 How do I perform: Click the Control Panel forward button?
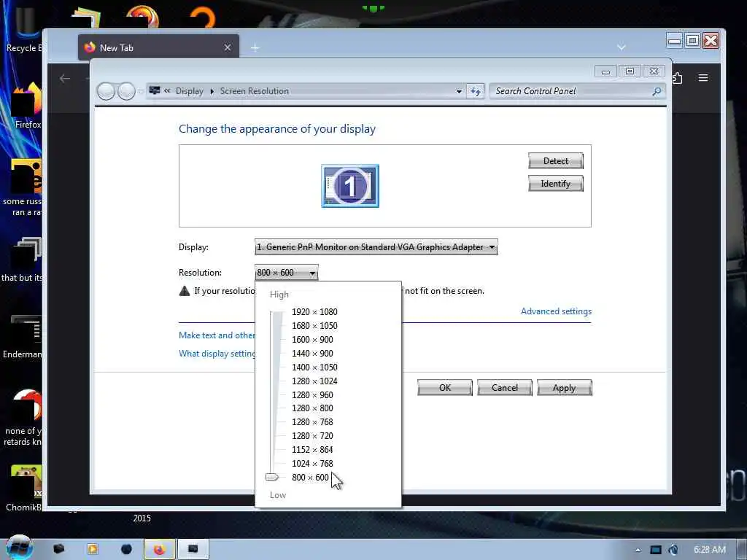pyautogui.click(x=126, y=91)
